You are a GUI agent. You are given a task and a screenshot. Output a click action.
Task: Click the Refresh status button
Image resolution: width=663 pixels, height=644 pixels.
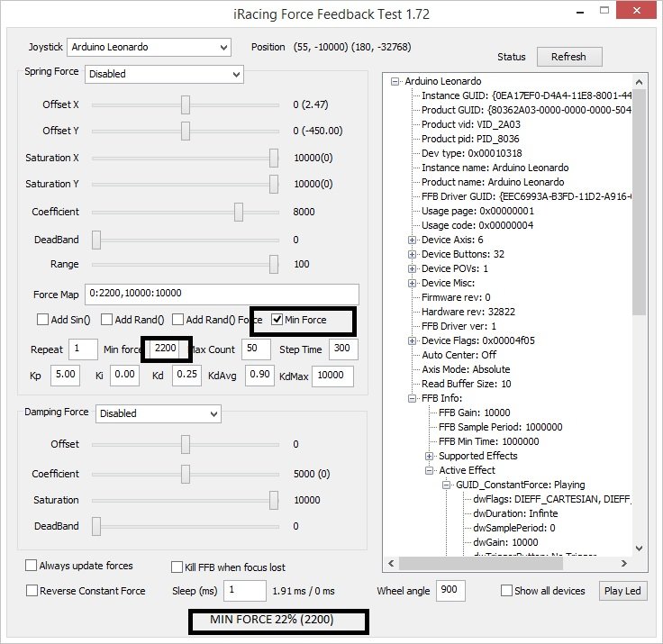(x=568, y=57)
